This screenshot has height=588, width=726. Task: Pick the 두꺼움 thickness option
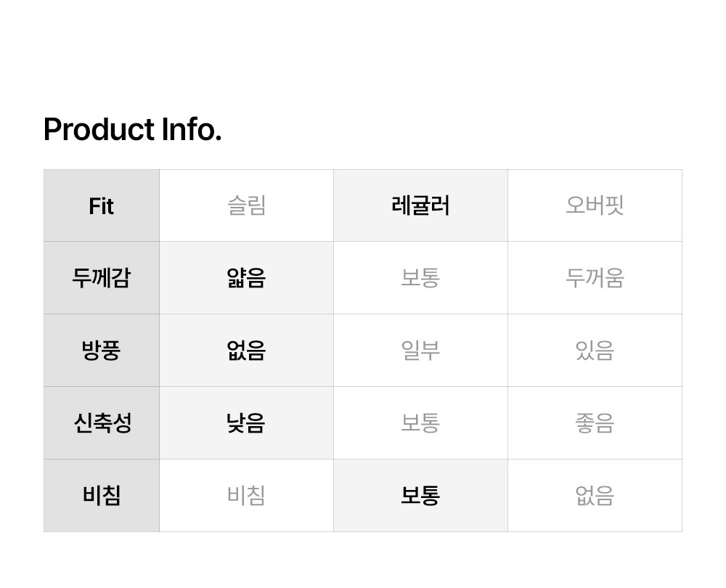(x=595, y=278)
